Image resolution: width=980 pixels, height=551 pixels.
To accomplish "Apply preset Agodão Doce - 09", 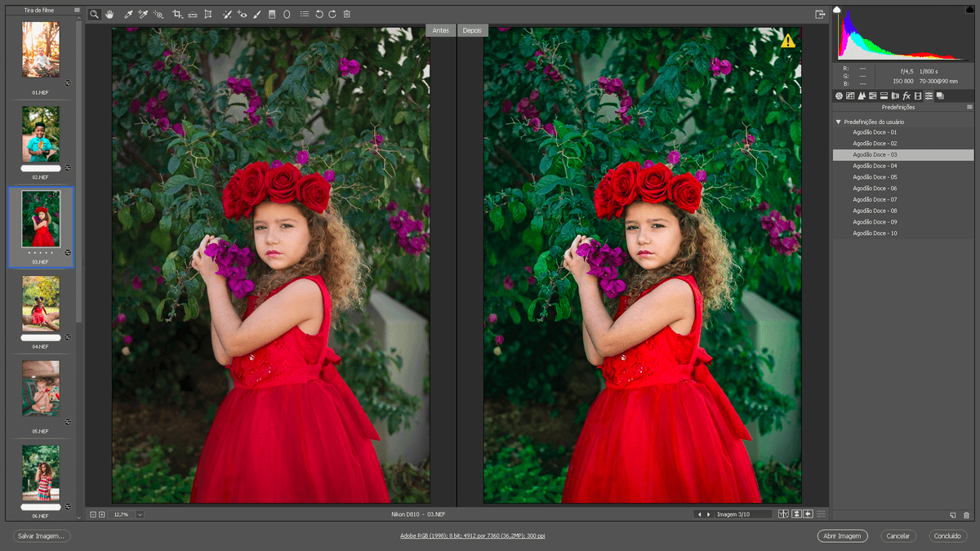I will (903, 222).
